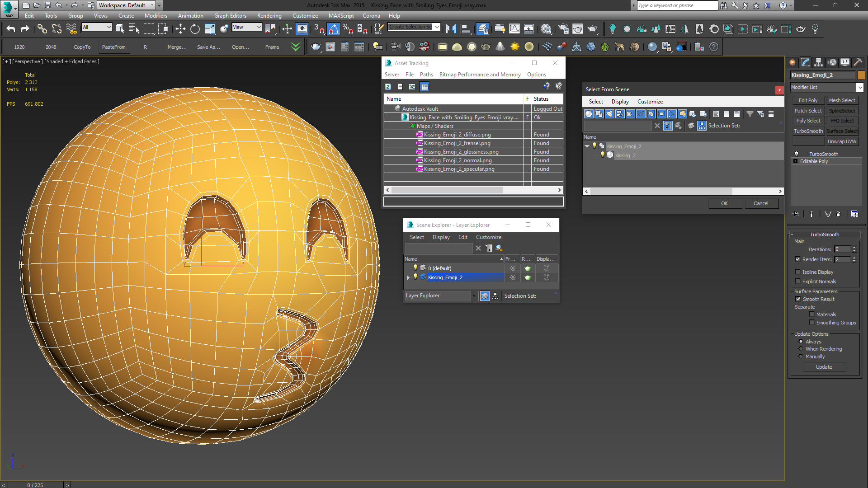
Task: Open Customize menu in Select From Scene
Action: click(650, 102)
